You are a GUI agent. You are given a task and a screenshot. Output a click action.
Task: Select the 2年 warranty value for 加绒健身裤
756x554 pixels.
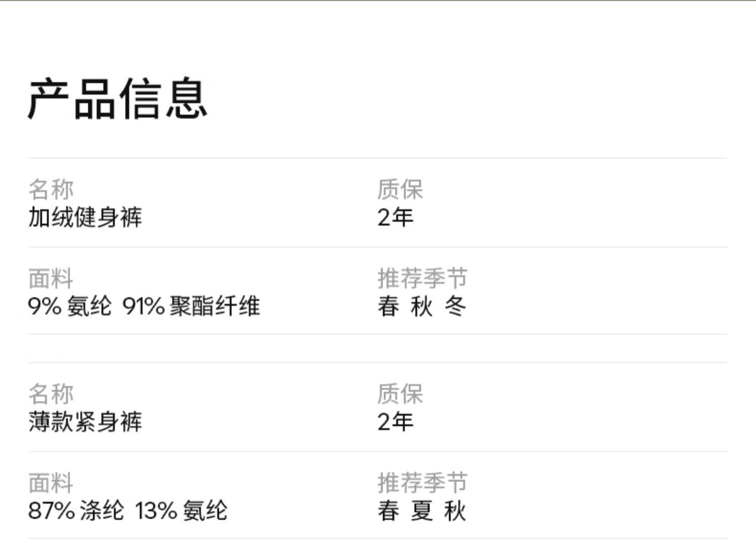point(395,218)
